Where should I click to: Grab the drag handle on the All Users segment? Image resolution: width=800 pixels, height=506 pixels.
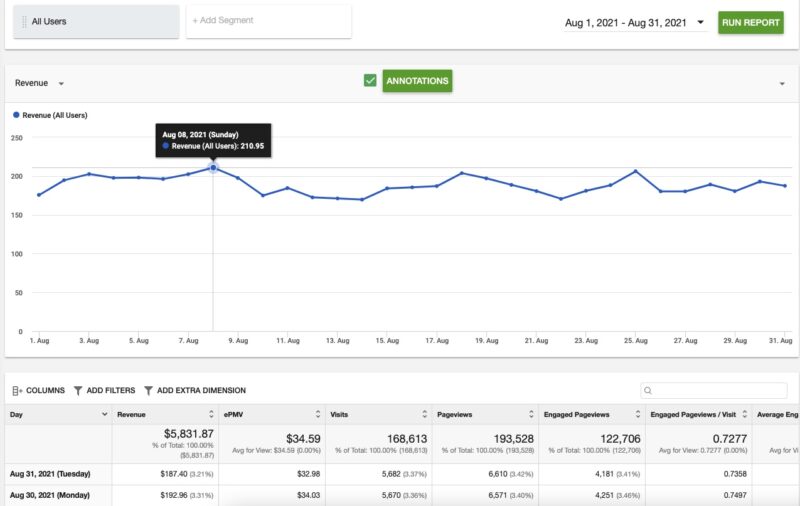[24, 21]
